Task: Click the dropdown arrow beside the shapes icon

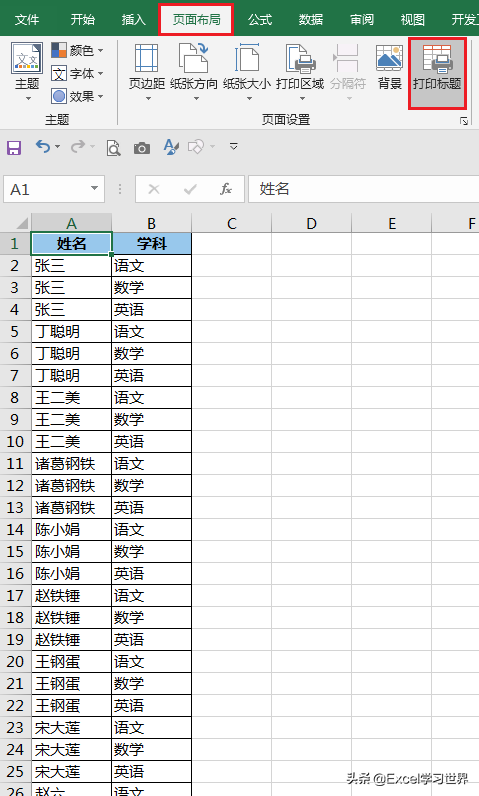Action: pos(212,147)
